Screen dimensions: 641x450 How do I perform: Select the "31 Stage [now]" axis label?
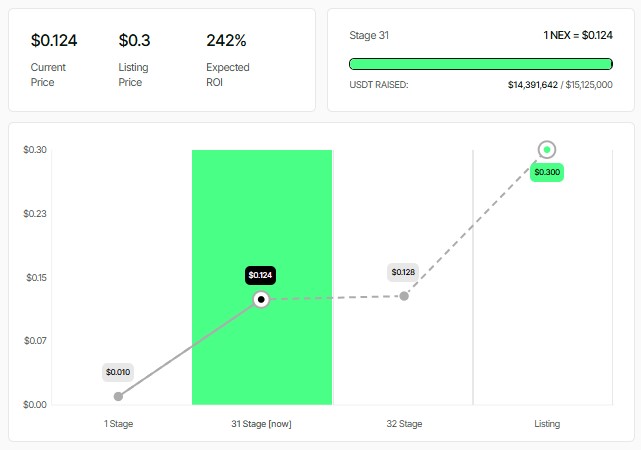261,424
